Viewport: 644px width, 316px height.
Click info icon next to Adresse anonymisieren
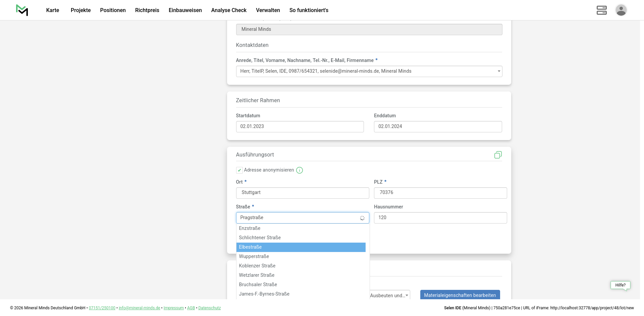[300, 170]
